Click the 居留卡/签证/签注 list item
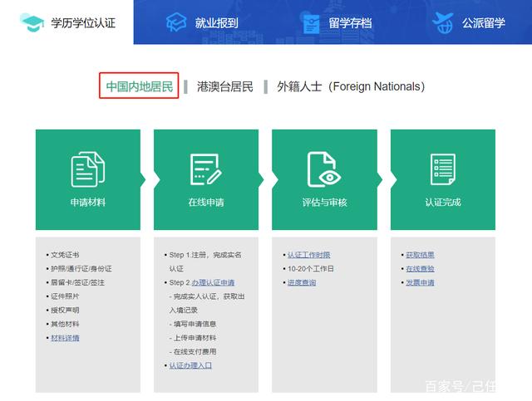532x401 pixels. coord(77,282)
